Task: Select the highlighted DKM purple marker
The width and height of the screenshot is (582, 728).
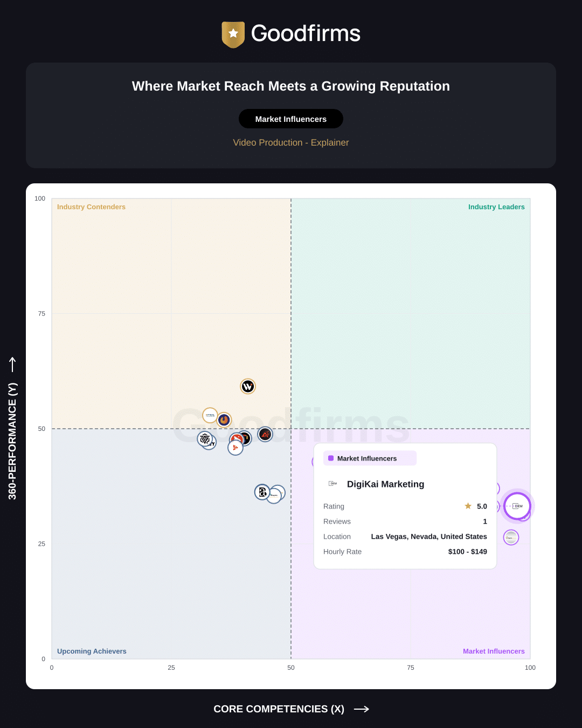Action: pos(517,506)
